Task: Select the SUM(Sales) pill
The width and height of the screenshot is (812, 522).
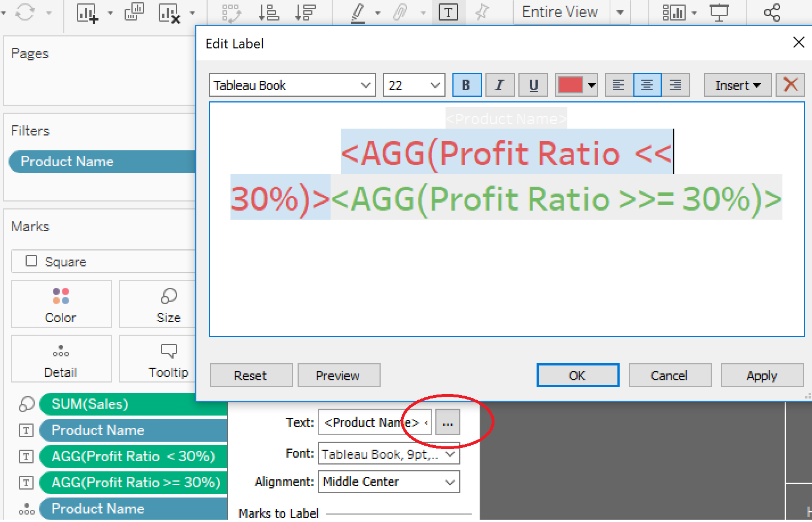Action: [x=134, y=404]
